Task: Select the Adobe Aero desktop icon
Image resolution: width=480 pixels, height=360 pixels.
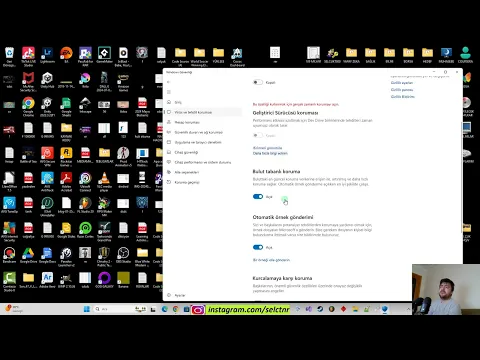Action: click(x=47, y=280)
